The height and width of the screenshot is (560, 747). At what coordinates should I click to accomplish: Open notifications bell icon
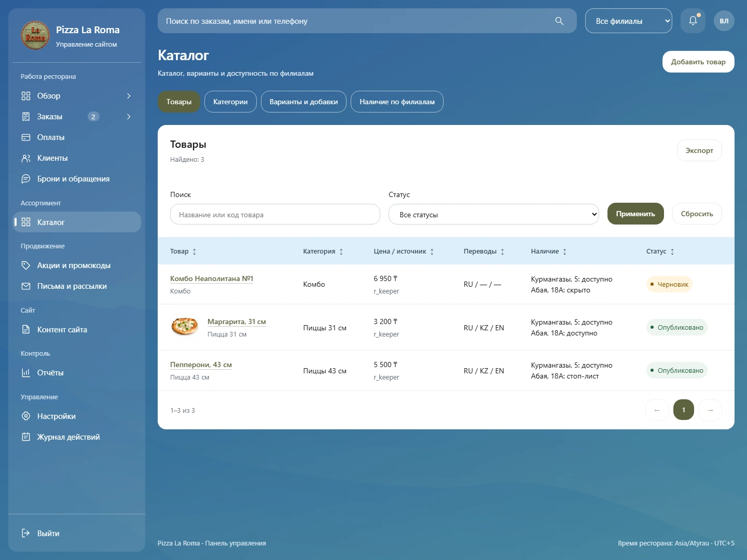[693, 21]
